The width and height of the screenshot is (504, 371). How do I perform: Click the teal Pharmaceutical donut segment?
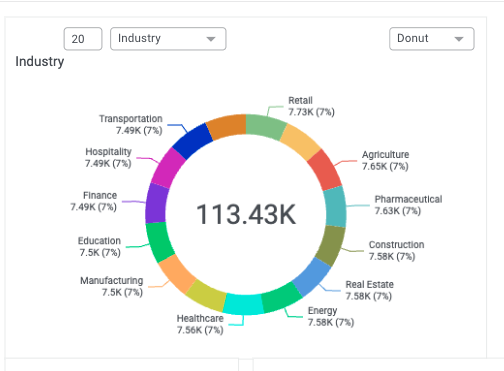(x=335, y=207)
